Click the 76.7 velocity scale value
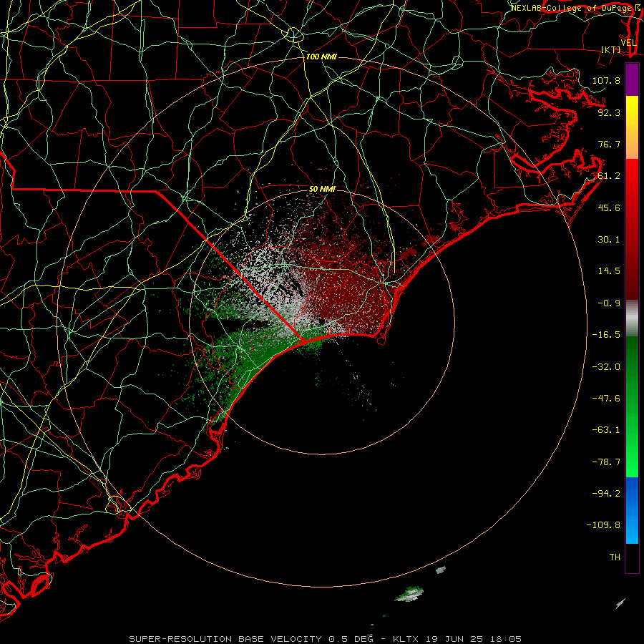The image size is (644, 644). [x=609, y=144]
